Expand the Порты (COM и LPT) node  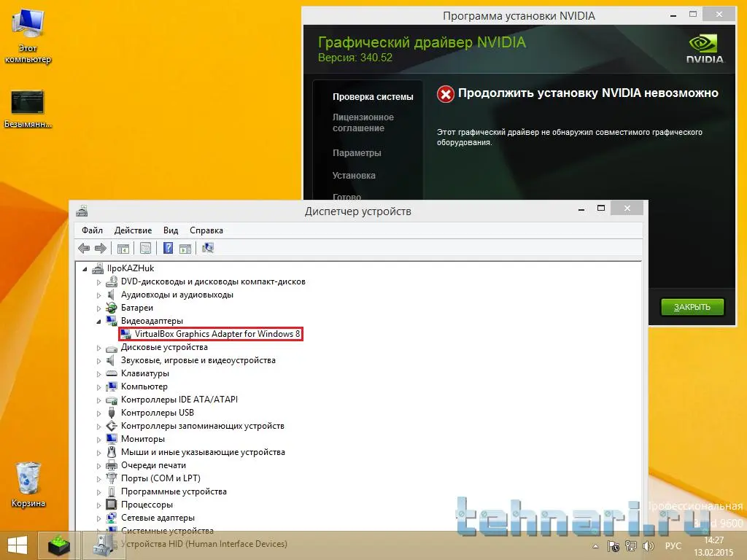click(x=99, y=478)
